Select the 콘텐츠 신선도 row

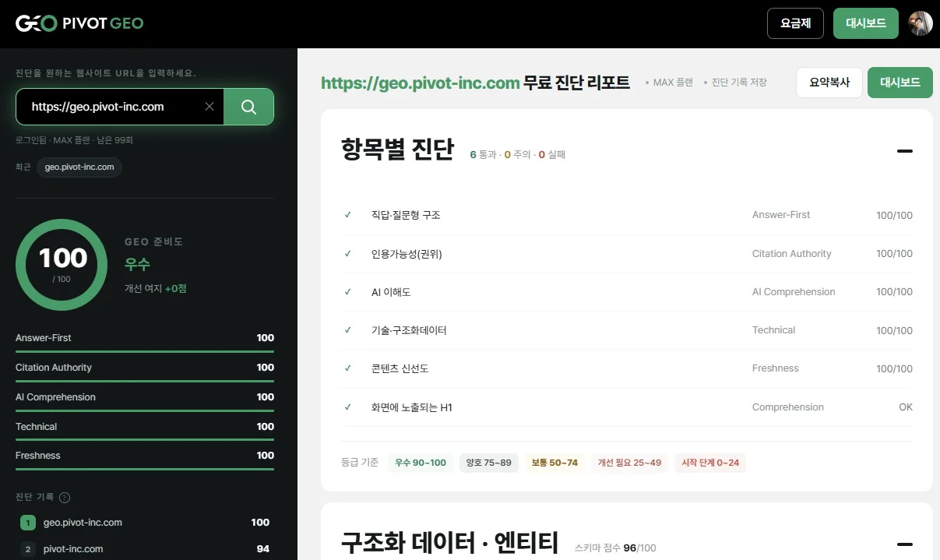(627, 368)
